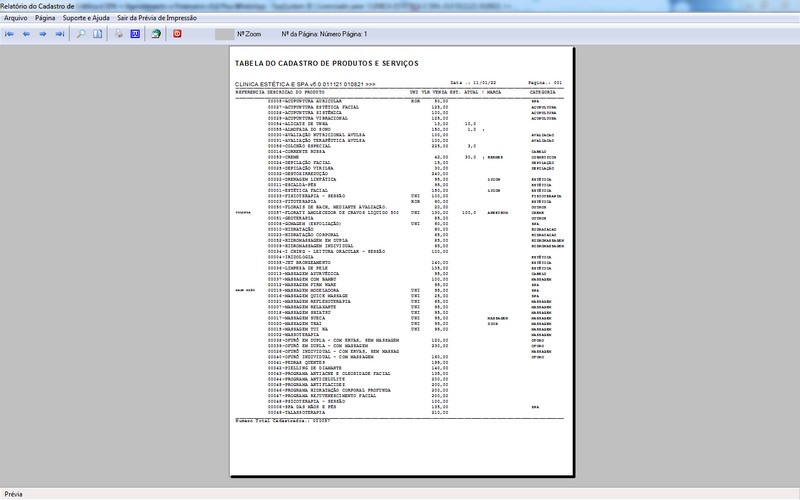Open the Suporte e Ajuda menu
The image size is (800, 500).
[86, 18]
